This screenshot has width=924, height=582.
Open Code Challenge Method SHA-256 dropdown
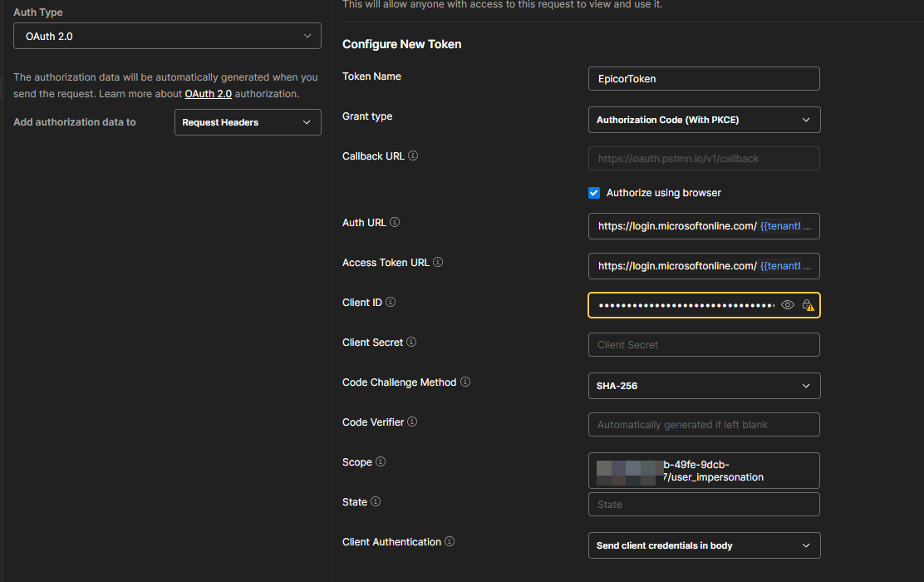tap(704, 386)
